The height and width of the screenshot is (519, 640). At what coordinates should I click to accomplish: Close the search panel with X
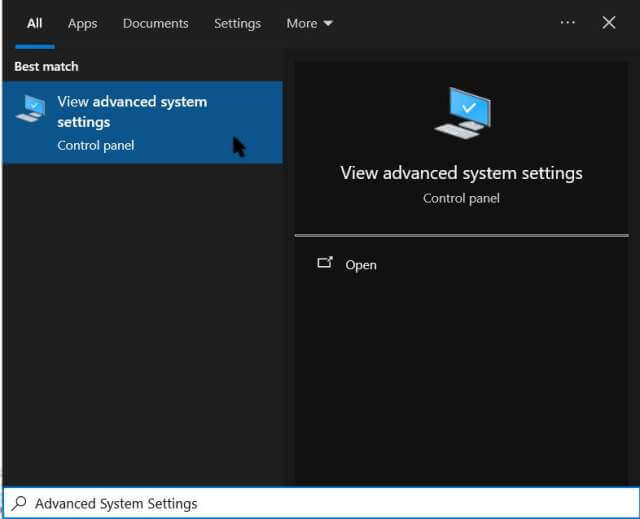click(609, 22)
